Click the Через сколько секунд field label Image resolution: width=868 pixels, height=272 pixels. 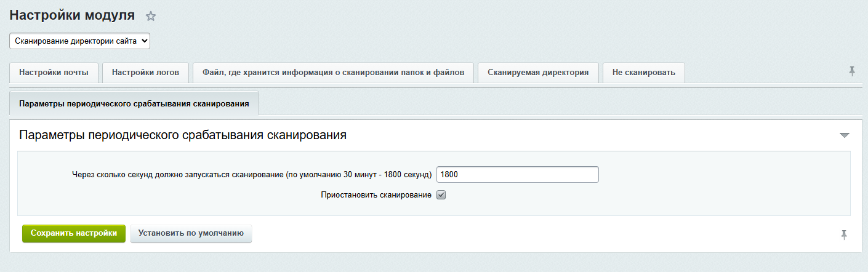click(x=252, y=175)
